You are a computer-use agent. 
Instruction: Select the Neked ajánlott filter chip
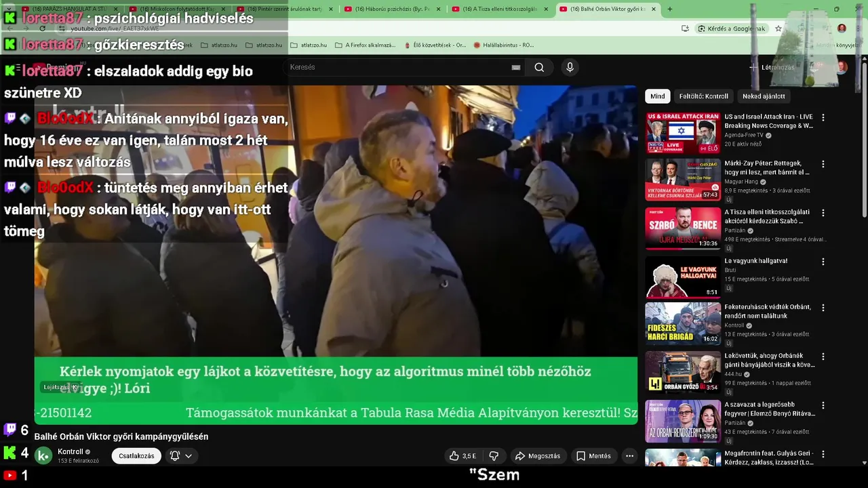click(764, 96)
